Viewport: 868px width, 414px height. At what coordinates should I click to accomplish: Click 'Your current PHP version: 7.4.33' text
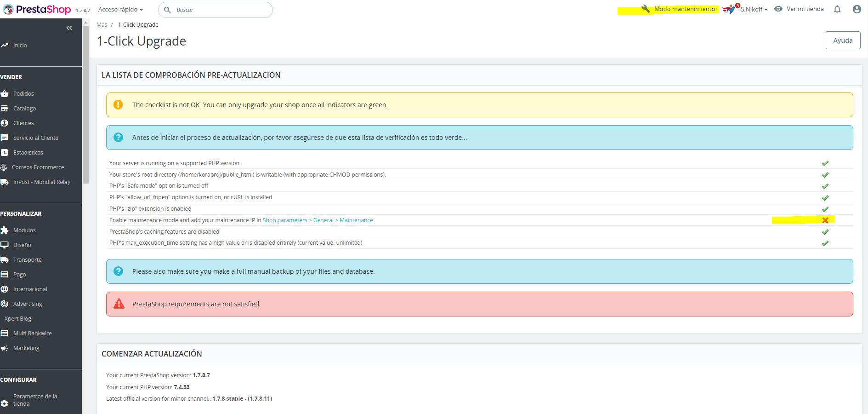[x=148, y=387]
